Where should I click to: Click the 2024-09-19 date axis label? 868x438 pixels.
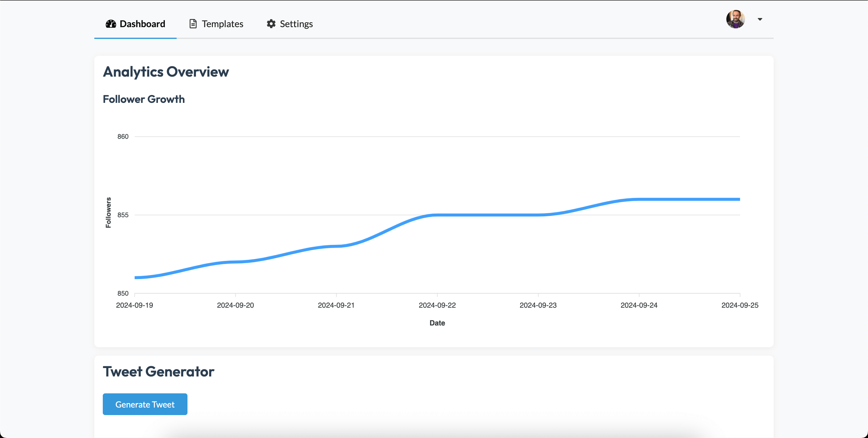click(x=134, y=305)
